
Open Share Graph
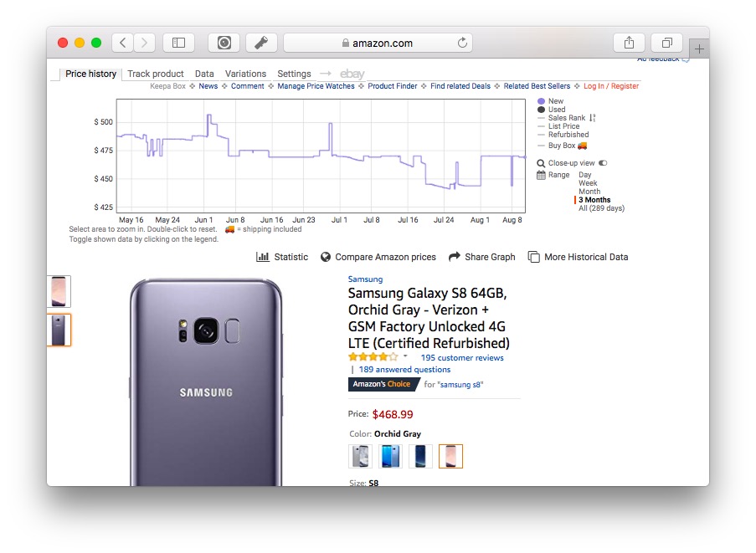[490, 257]
